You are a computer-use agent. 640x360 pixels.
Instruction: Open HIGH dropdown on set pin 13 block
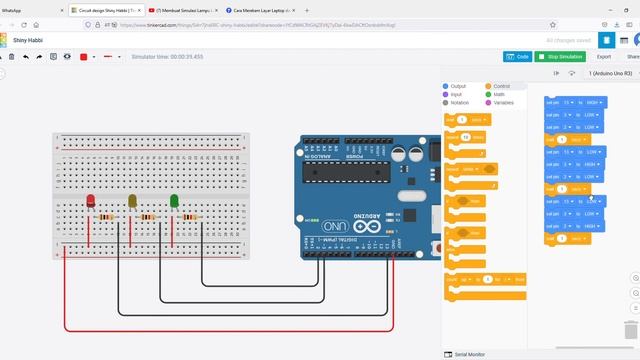[x=594, y=103]
